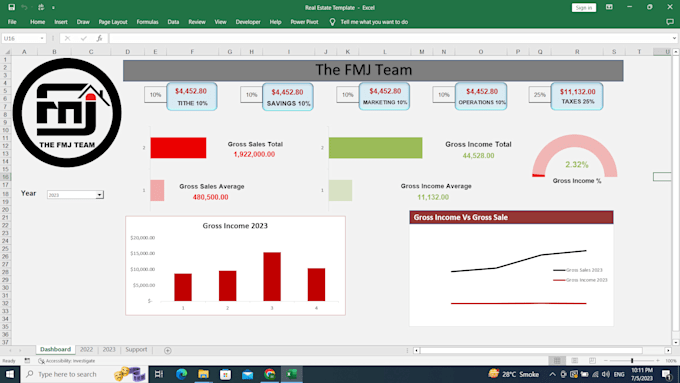Screen dimensions: 680x383
Task: Click the zoom slider handle
Action: (x=632, y=360)
